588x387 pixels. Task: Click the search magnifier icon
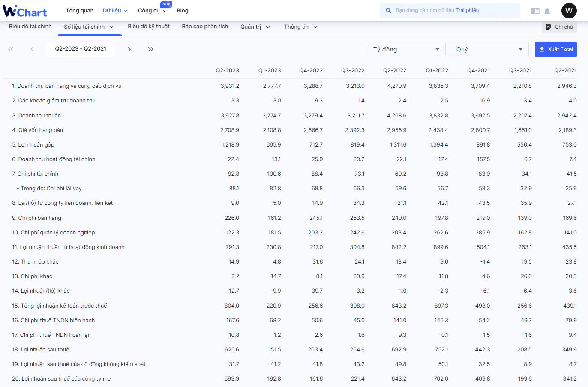(x=388, y=10)
